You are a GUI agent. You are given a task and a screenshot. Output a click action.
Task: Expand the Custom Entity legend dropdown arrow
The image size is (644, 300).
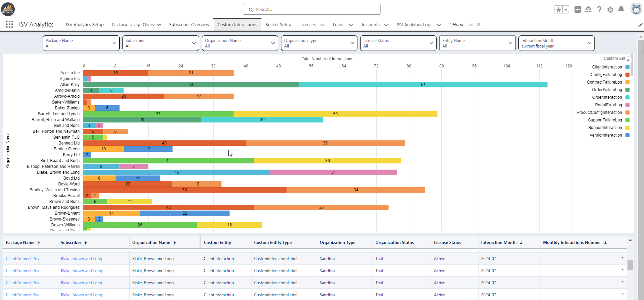[x=628, y=60]
